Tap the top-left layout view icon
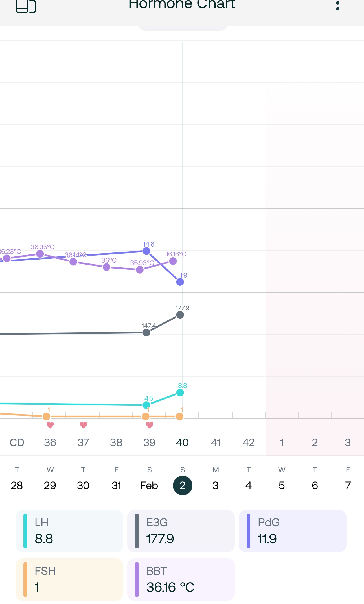 26,6
